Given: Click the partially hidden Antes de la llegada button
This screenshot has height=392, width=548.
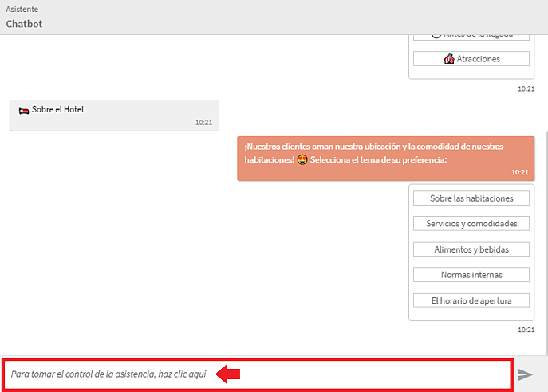Looking at the screenshot, I should click(471, 37).
